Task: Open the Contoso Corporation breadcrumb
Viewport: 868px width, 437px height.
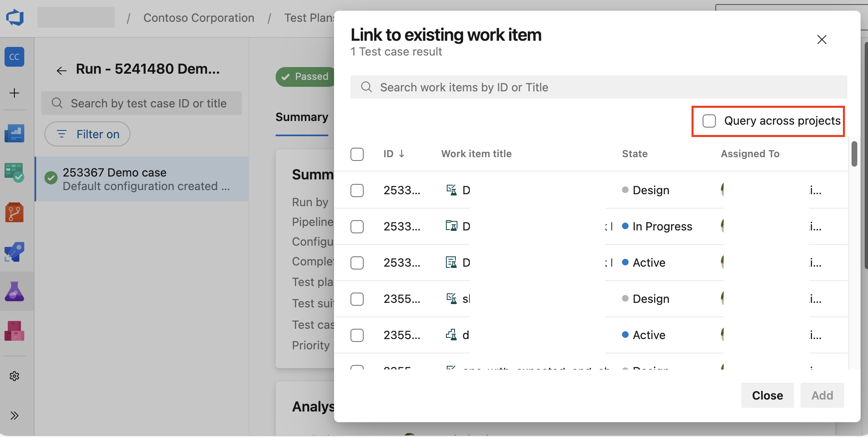Action: [199, 18]
